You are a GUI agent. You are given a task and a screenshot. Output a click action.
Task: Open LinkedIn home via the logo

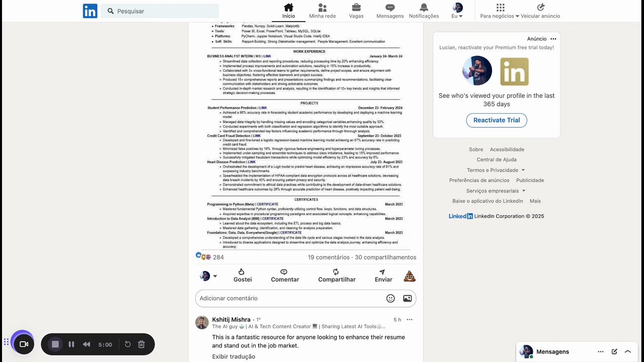point(90,11)
